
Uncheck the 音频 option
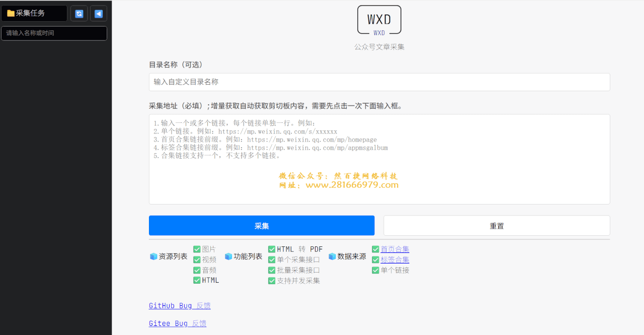point(197,270)
